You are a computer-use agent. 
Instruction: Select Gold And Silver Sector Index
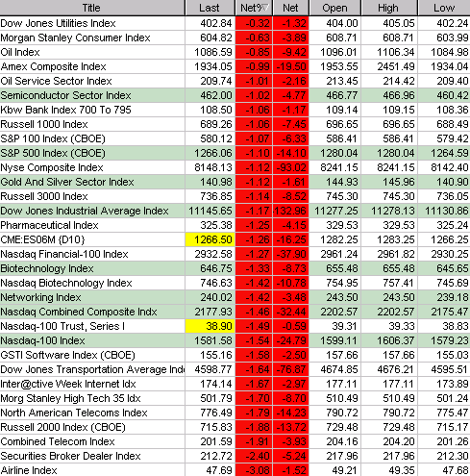coord(235,182)
